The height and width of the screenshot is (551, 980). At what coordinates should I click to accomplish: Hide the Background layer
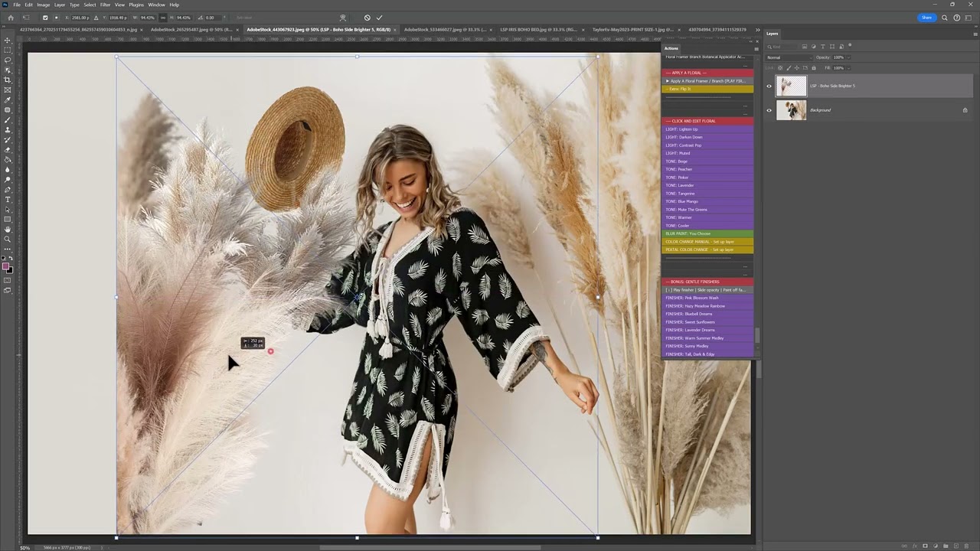click(x=769, y=110)
